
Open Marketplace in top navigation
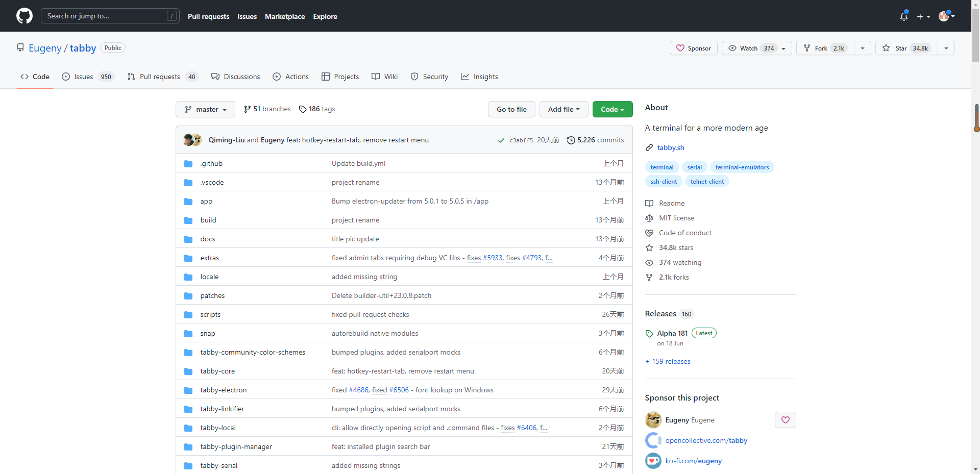click(285, 16)
